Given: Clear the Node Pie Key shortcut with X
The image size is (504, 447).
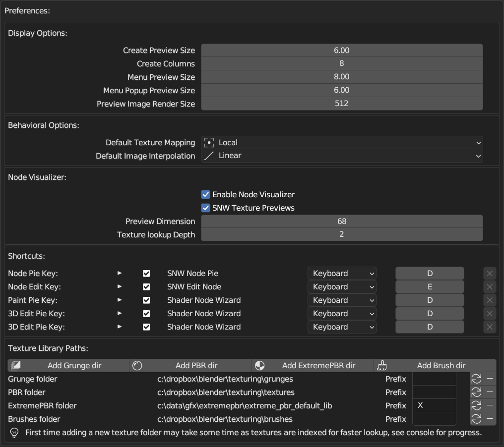Looking at the screenshot, I should 490,273.
